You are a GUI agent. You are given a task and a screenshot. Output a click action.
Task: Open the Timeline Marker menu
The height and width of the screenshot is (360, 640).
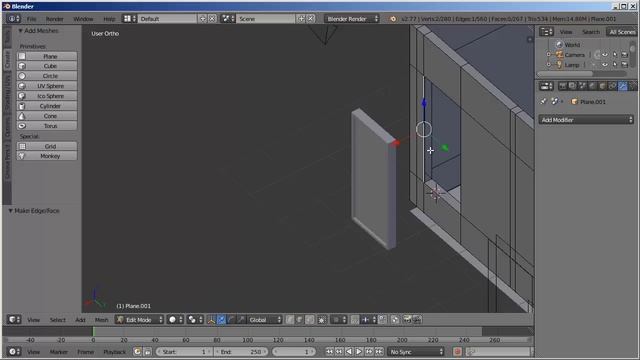click(58, 352)
